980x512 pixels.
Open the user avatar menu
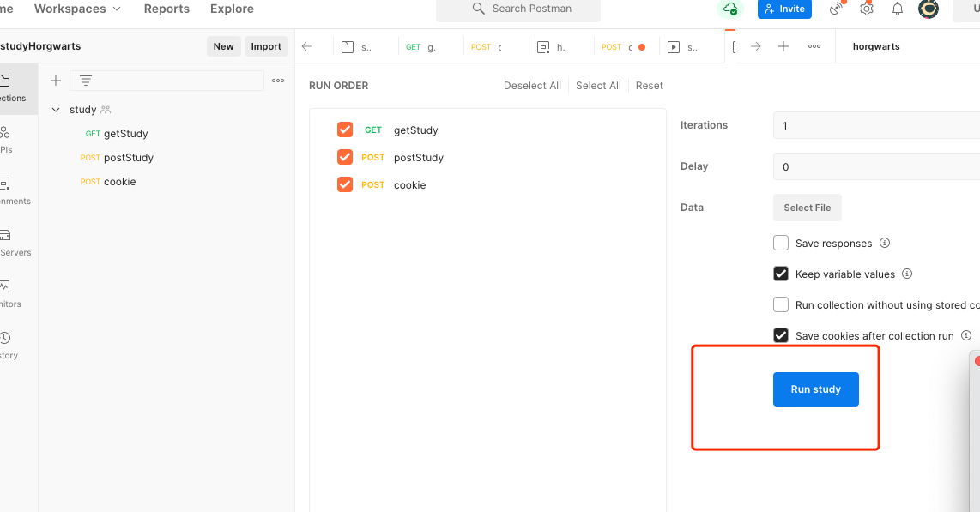click(929, 9)
